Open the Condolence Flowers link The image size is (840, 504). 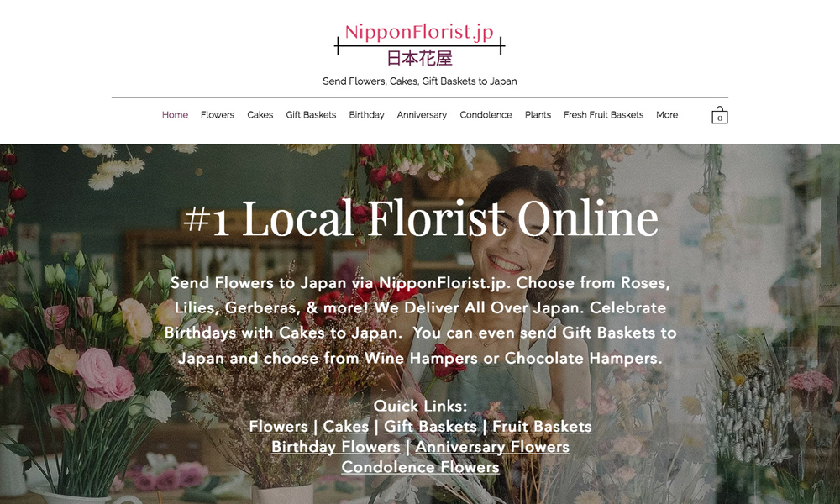(421, 467)
